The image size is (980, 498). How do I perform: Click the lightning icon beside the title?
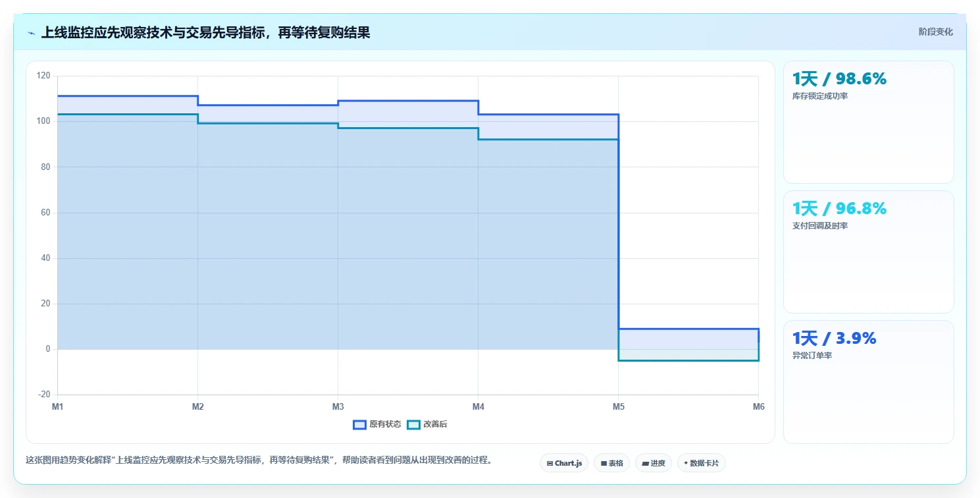point(31,33)
